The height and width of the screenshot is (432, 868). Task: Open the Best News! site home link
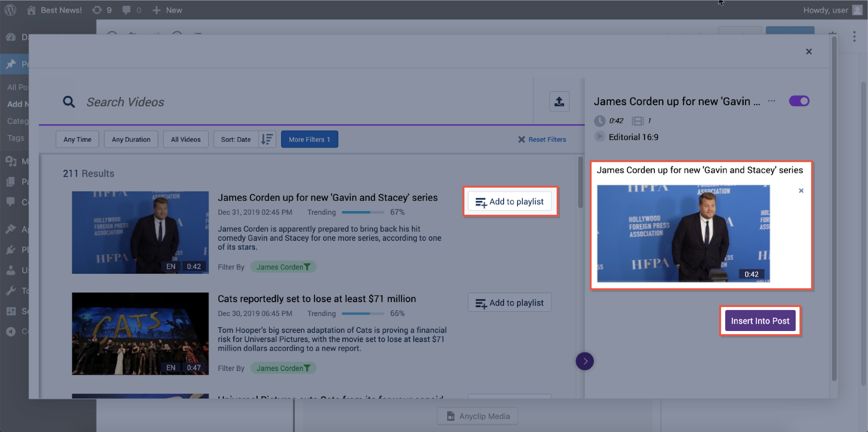(x=54, y=10)
